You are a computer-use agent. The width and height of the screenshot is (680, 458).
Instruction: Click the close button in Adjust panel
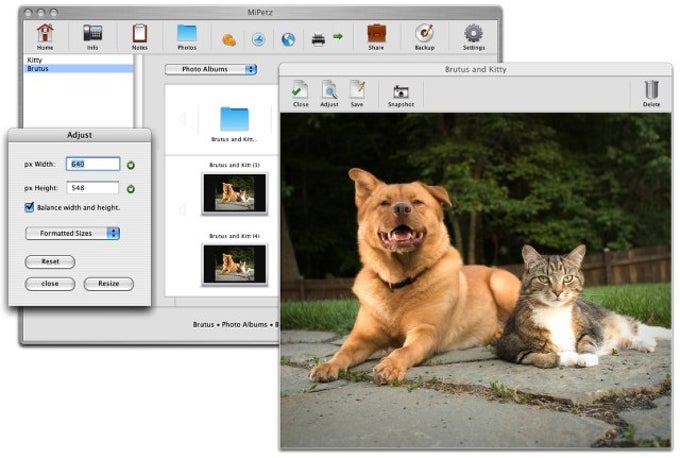tap(50, 284)
